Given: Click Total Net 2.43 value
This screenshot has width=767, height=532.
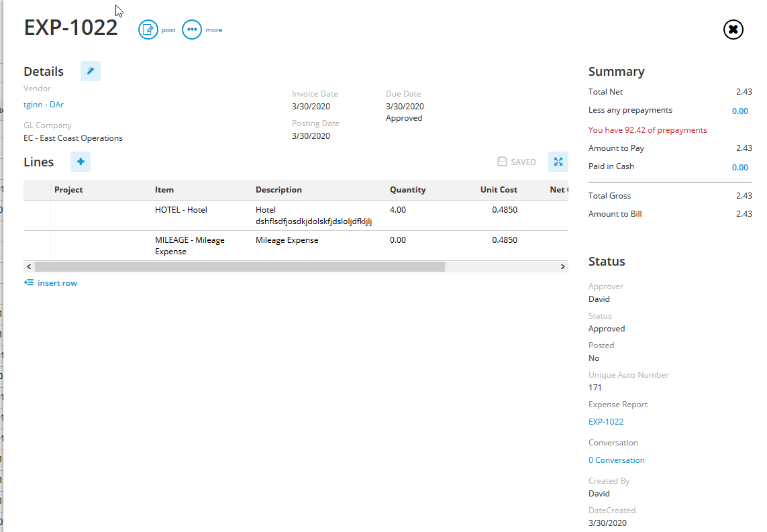Looking at the screenshot, I should click(744, 92).
